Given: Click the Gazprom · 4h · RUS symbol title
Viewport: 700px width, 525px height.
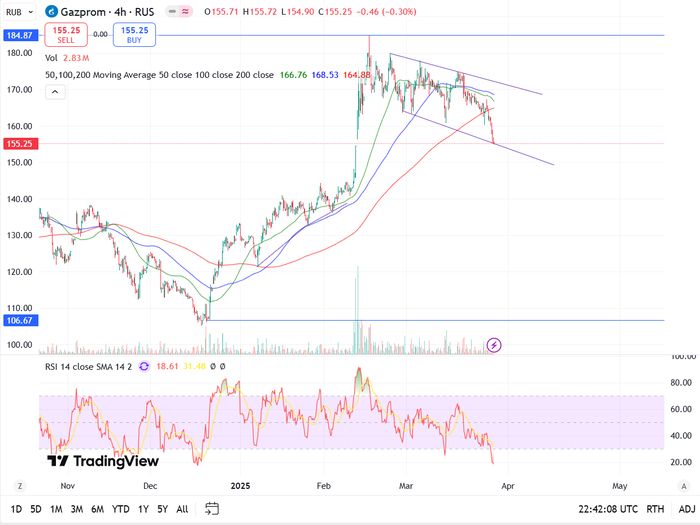Looking at the screenshot, I should (107, 12).
